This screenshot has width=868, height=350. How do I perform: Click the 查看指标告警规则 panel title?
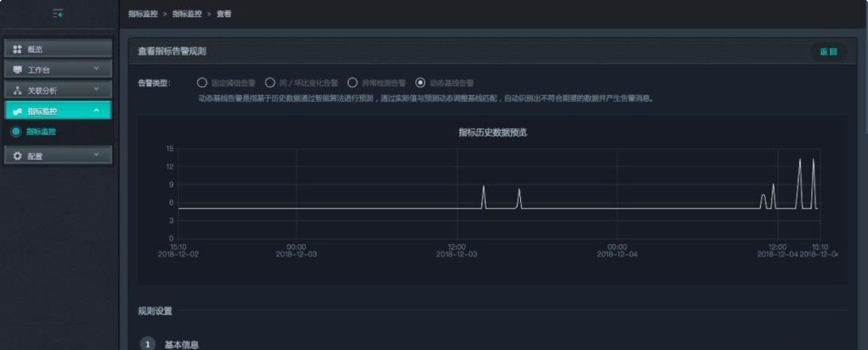point(172,51)
